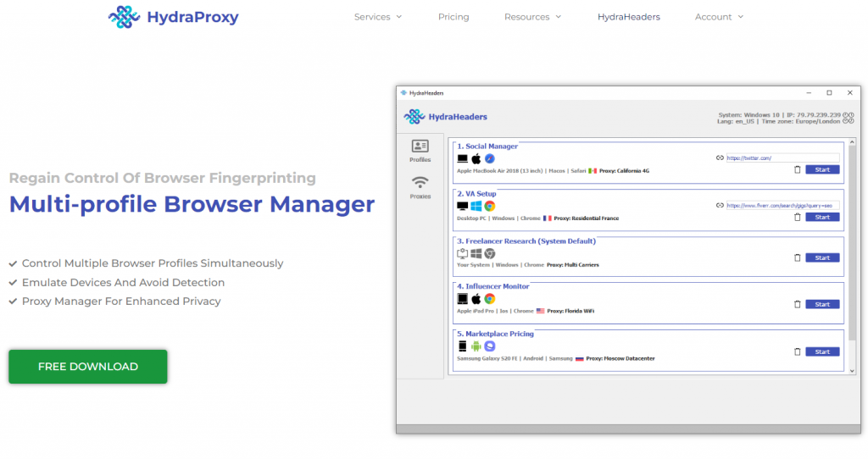
Task: Start the Marketplace Pricing profile
Action: coord(822,351)
